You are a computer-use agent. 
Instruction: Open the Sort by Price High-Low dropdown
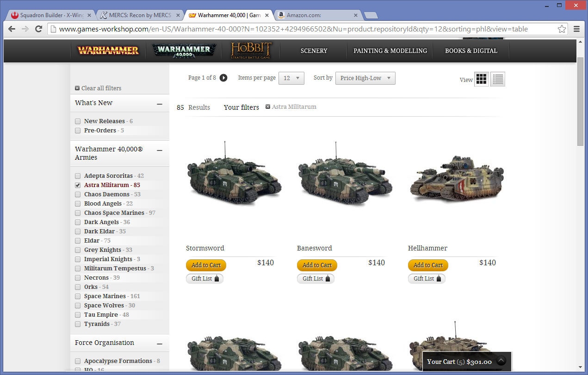(x=365, y=78)
